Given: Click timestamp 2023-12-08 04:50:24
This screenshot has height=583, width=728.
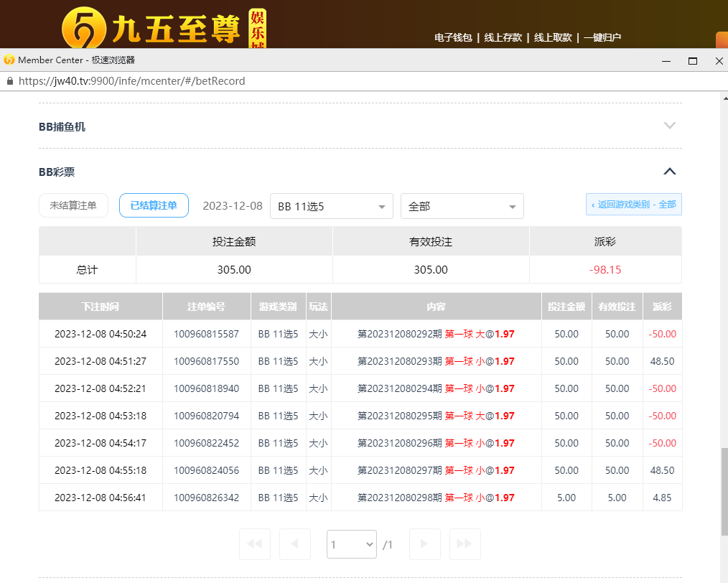Looking at the screenshot, I should pos(101,334).
